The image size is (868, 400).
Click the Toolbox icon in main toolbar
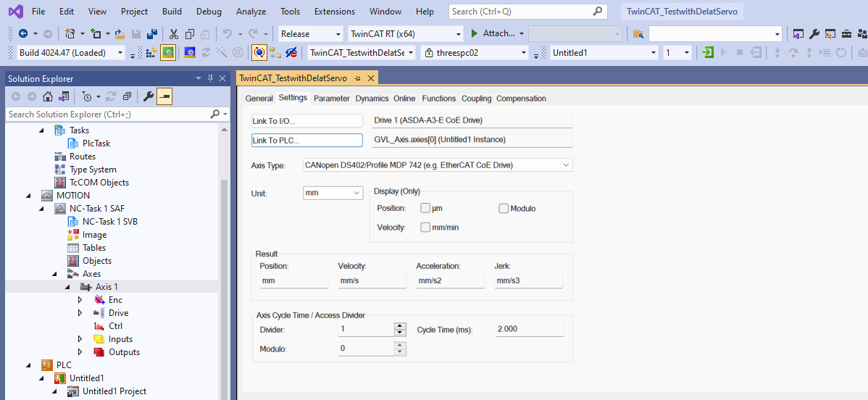tap(846, 34)
